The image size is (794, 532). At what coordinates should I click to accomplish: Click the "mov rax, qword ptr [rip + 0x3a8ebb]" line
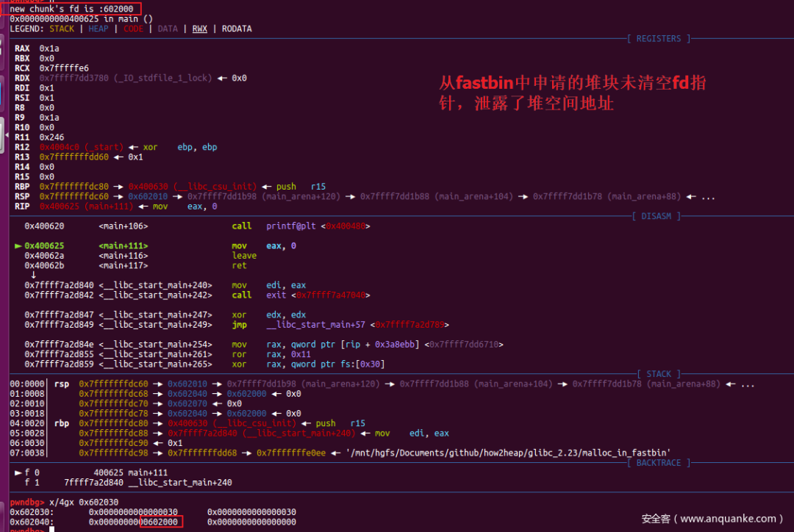(x=368, y=345)
